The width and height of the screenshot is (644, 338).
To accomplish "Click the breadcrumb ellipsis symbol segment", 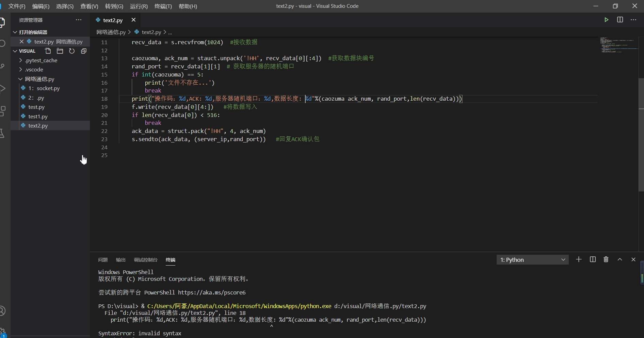I will pyautogui.click(x=170, y=32).
